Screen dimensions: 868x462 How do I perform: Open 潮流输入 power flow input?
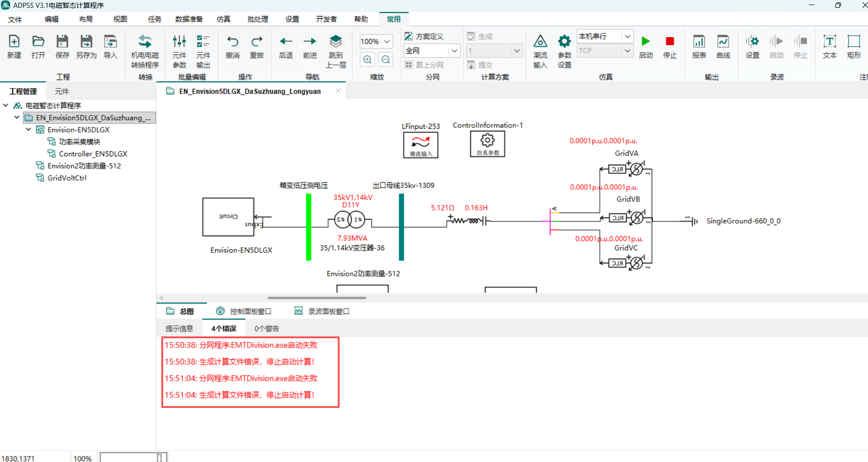point(540,42)
